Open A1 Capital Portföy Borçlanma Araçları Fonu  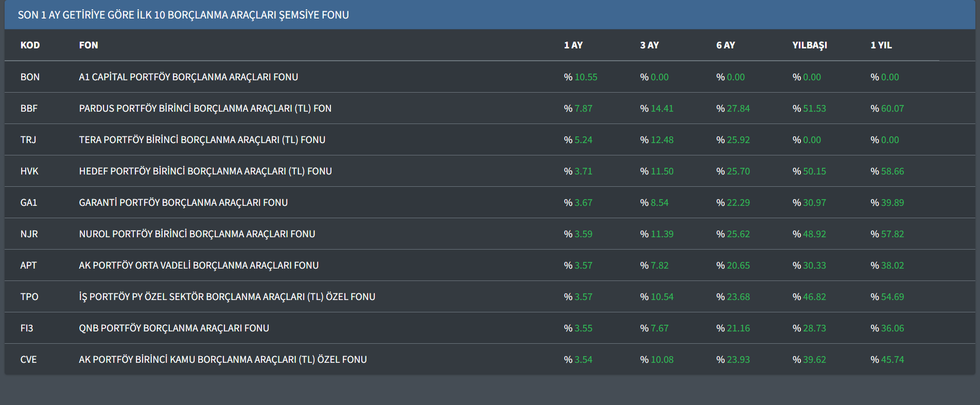[x=188, y=77]
